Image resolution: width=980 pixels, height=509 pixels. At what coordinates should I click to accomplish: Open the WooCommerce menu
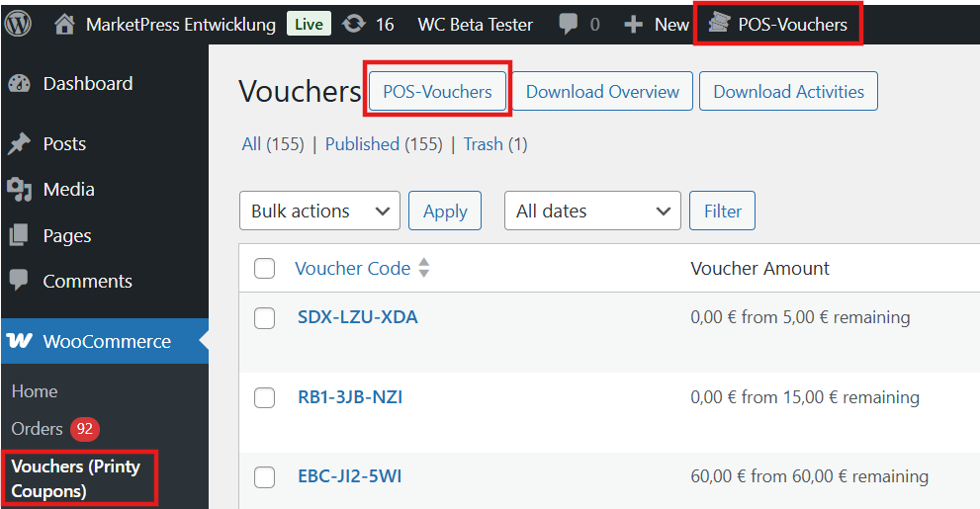click(107, 341)
